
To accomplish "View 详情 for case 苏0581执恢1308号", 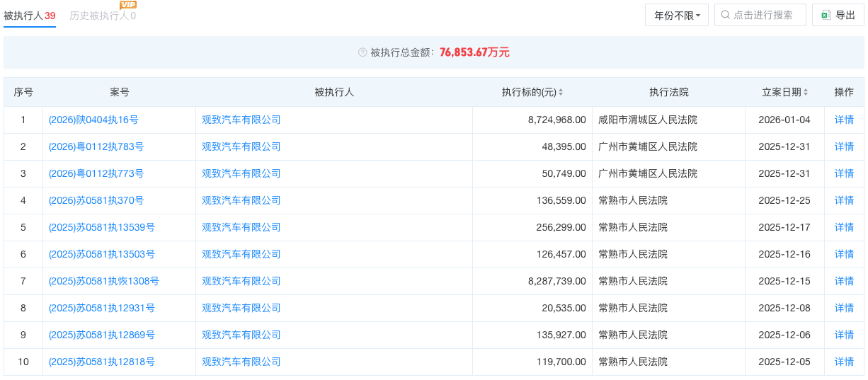I will tap(844, 282).
